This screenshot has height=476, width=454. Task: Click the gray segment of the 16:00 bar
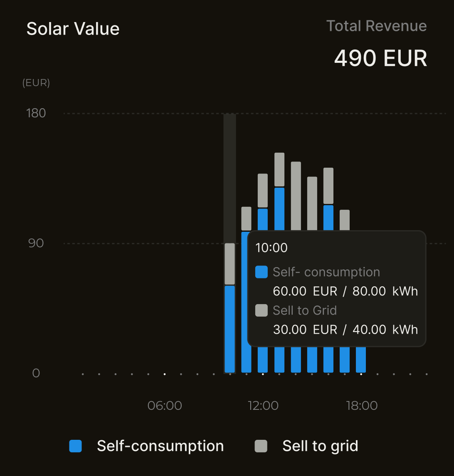(328, 186)
